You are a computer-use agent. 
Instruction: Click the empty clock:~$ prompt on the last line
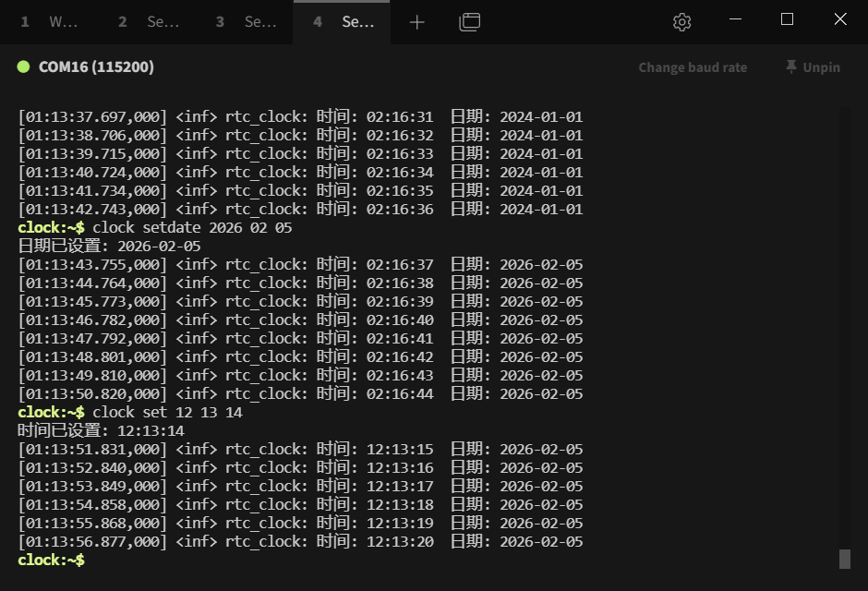pyautogui.click(x=51, y=560)
